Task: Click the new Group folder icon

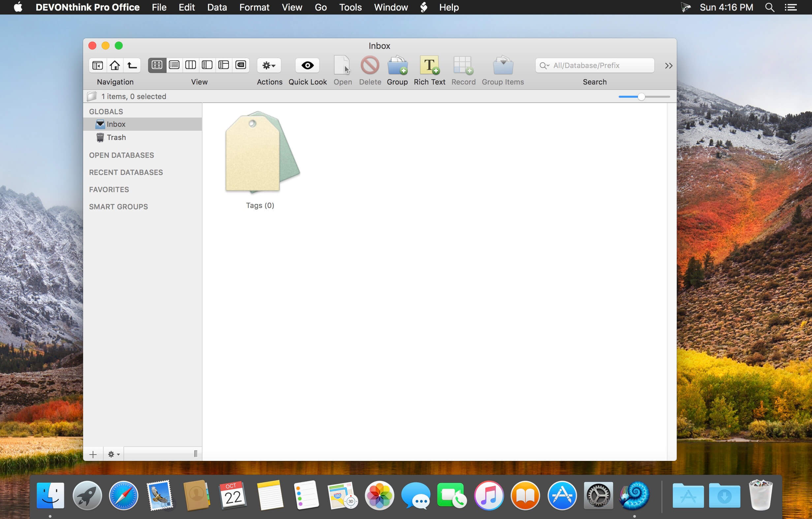Action: click(x=397, y=65)
